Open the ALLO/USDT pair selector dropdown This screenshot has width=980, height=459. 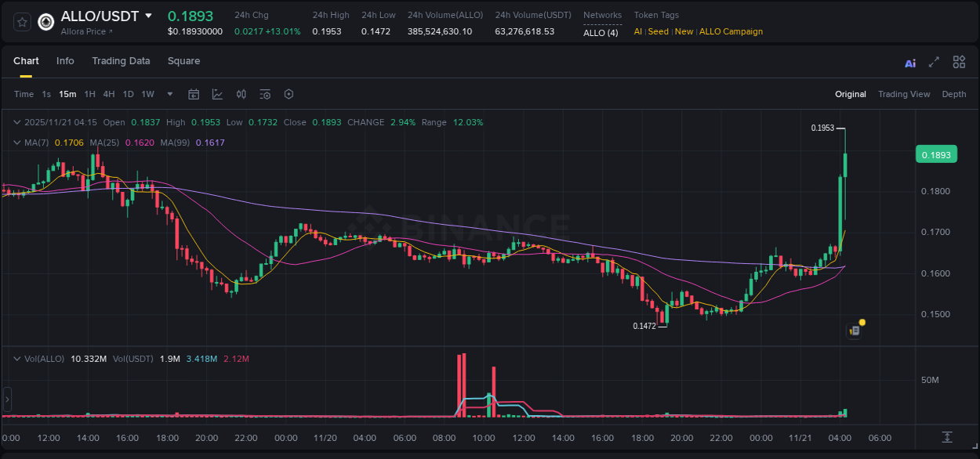[x=103, y=15]
